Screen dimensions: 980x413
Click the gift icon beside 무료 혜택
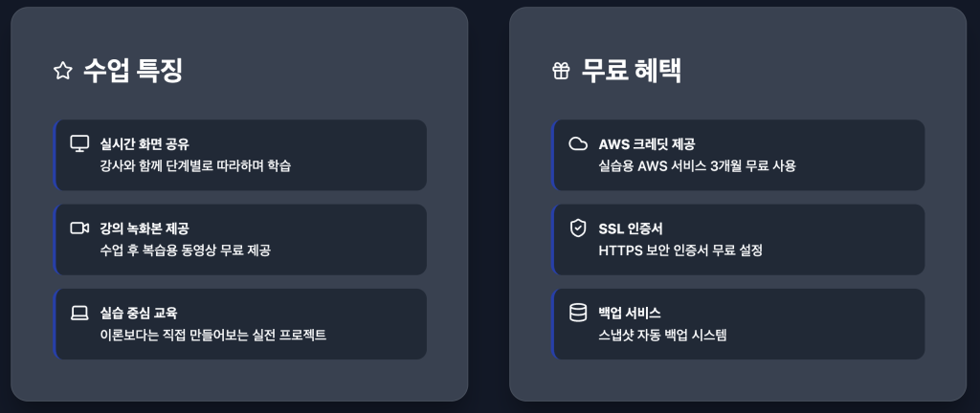click(561, 71)
